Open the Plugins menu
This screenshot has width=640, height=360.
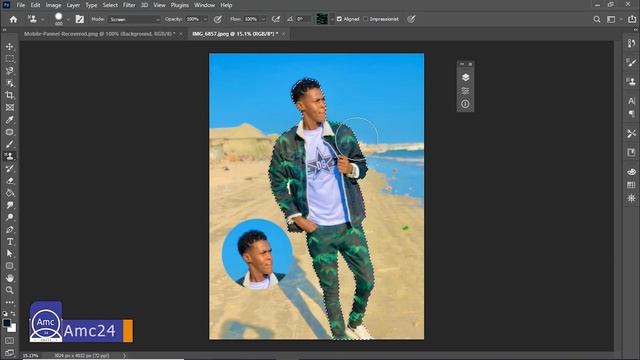180,5
